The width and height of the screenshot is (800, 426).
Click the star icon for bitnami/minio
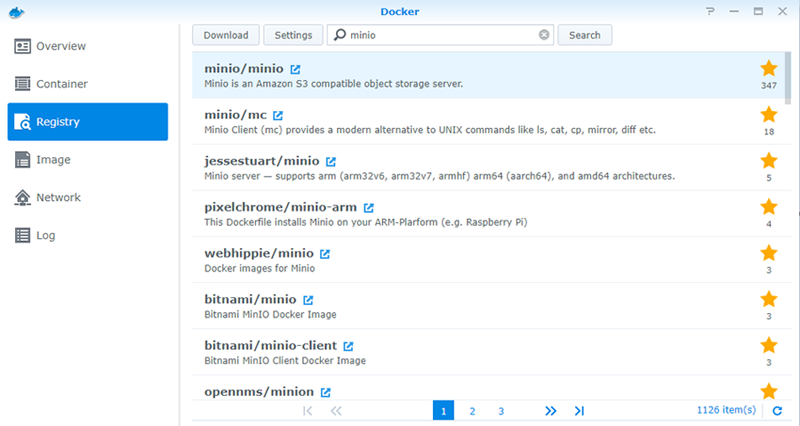[x=769, y=299]
